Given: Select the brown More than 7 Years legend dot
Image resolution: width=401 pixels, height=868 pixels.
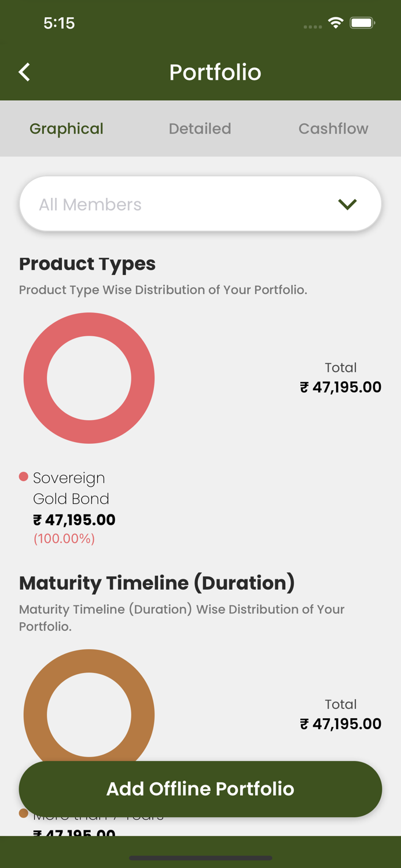Looking at the screenshot, I should tap(23, 812).
